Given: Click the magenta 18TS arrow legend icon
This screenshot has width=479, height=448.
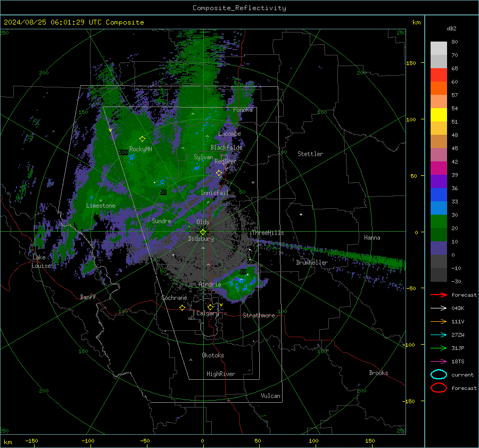Looking at the screenshot, I should click(439, 362).
